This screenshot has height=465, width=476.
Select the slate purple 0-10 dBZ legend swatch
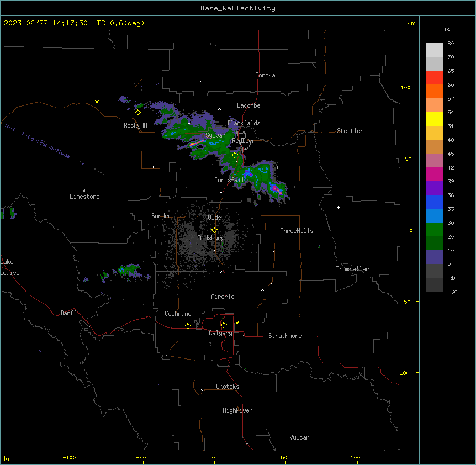click(434, 257)
